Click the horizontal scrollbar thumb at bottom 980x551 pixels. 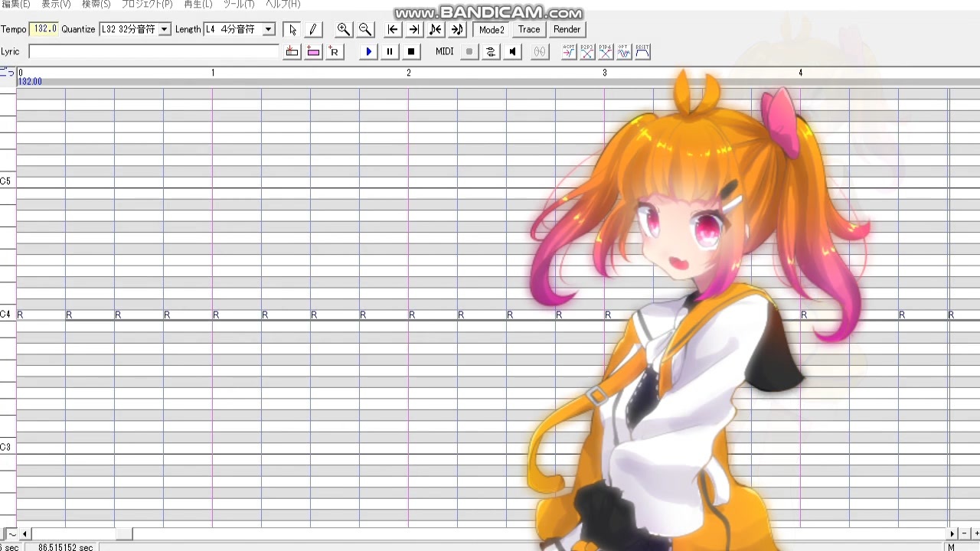tap(124, 534)
